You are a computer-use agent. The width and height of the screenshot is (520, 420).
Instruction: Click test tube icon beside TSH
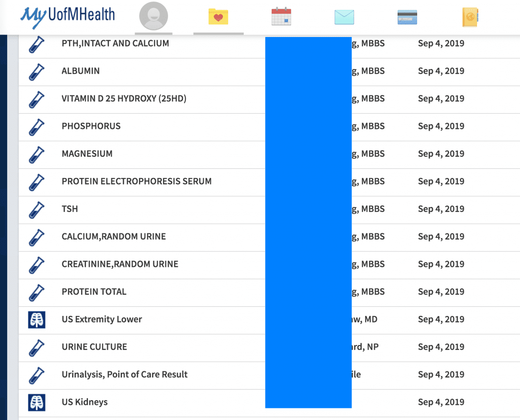[x=36, y=209]
